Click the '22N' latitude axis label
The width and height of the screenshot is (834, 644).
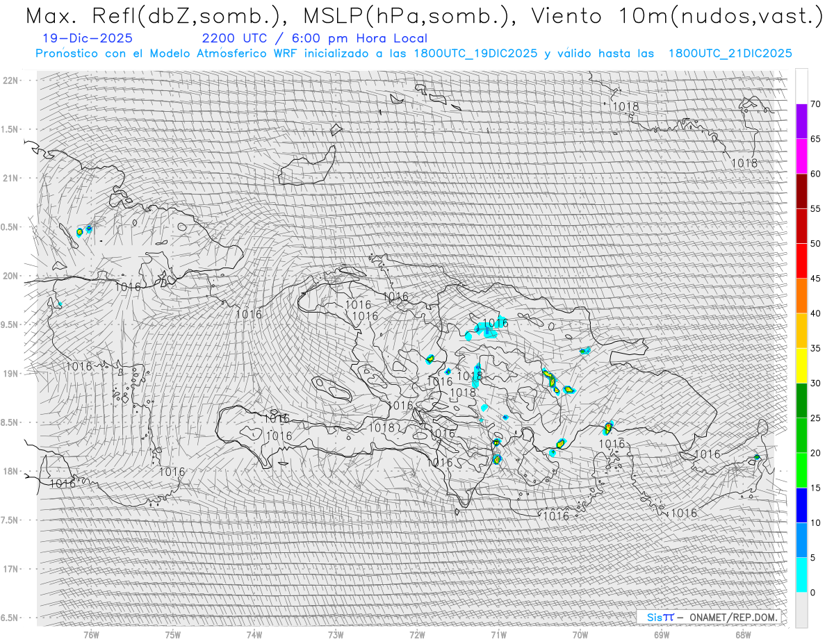tap(10, 81)
